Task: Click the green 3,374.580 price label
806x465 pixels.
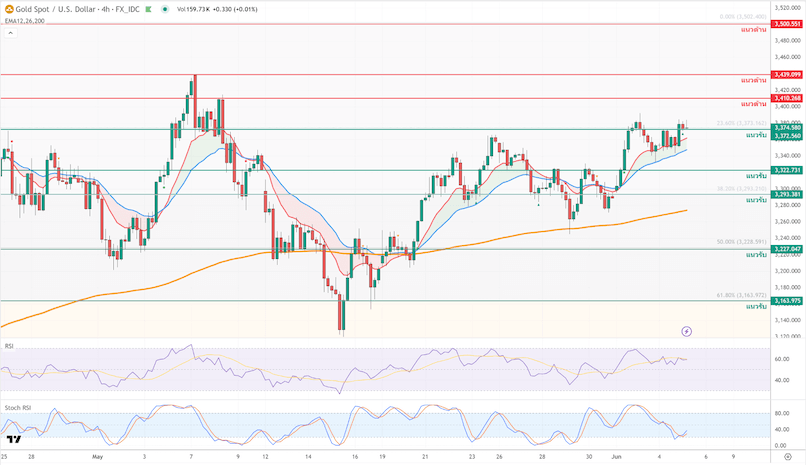Action: click(x=787, y=127)
